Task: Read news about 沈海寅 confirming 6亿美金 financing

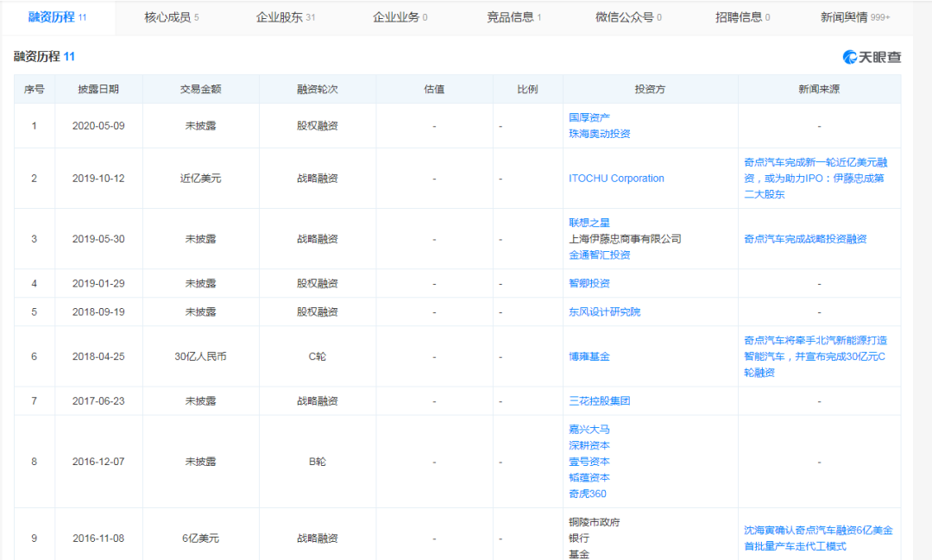Action: click(x=818, y=538)
